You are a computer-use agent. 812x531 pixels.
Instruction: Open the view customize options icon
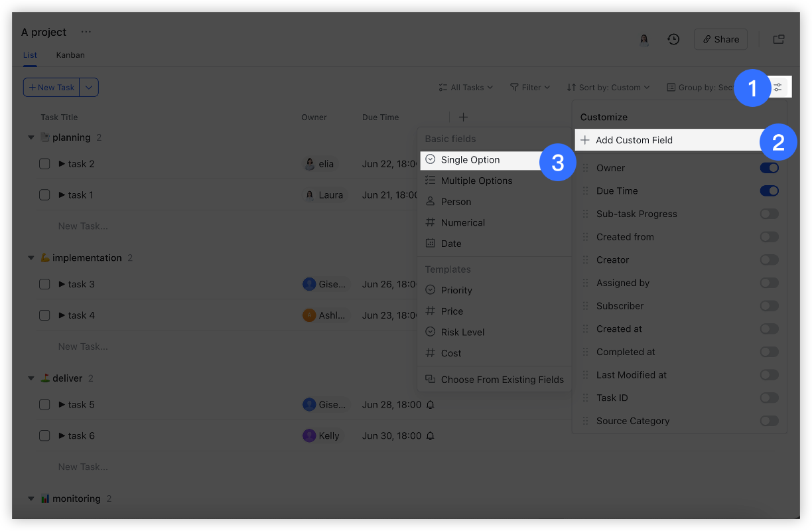pos(776,86)
